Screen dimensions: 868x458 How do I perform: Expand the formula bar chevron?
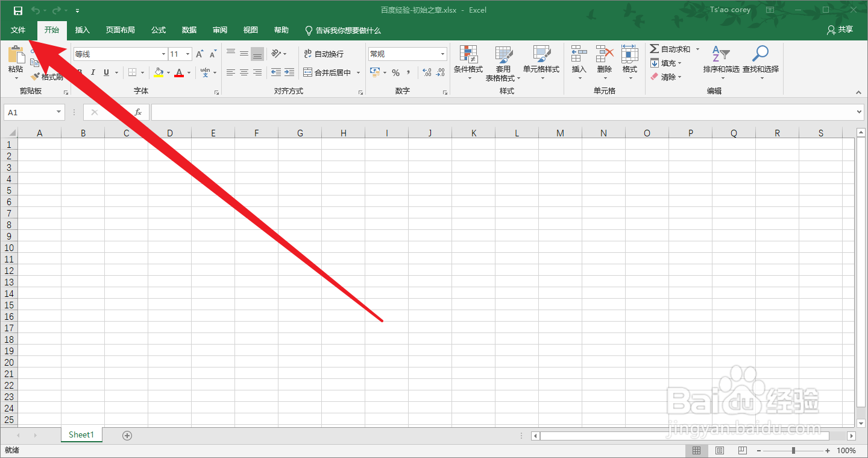click(x=860, y=112)
